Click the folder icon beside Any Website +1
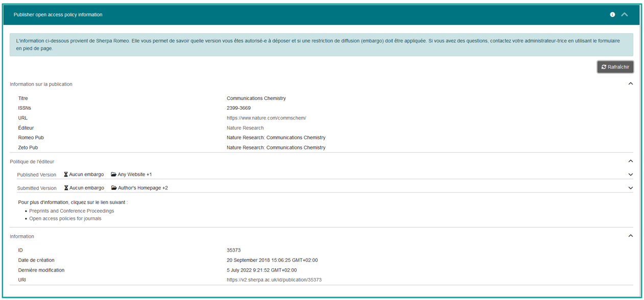This screenshot has height=300, width=644. (x=113, y=174)
